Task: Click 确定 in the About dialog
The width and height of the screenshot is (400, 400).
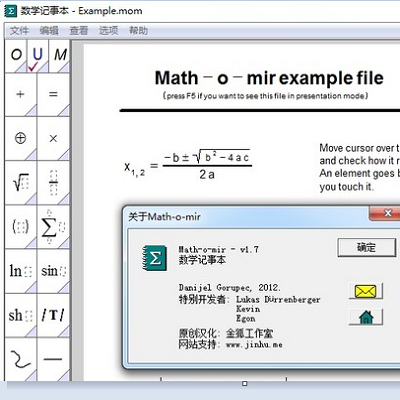Action: (x=367, y=247)
